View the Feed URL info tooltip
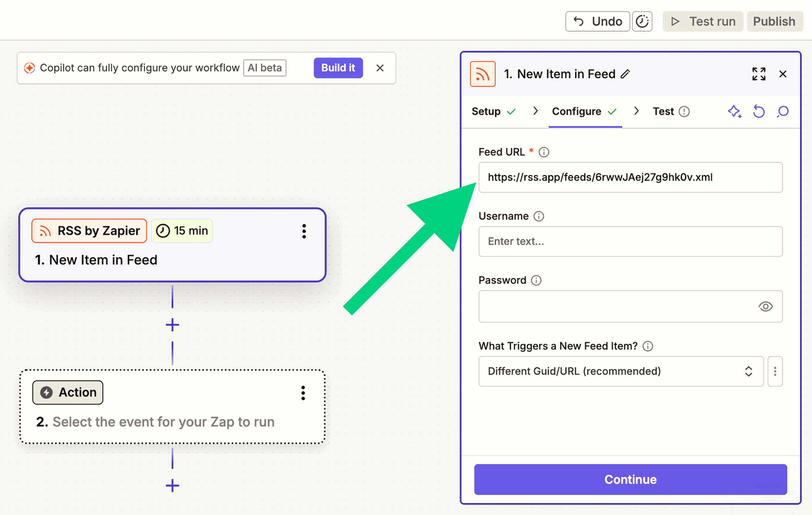The width and height of the screenshot is (812, 515). pos(544,152)
